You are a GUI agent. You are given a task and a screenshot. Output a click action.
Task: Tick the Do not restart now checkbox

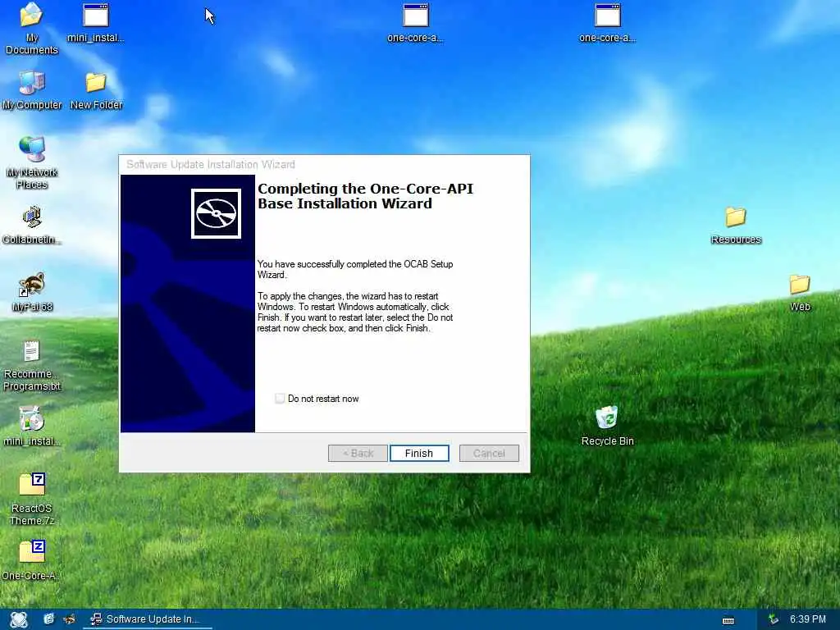280,399
